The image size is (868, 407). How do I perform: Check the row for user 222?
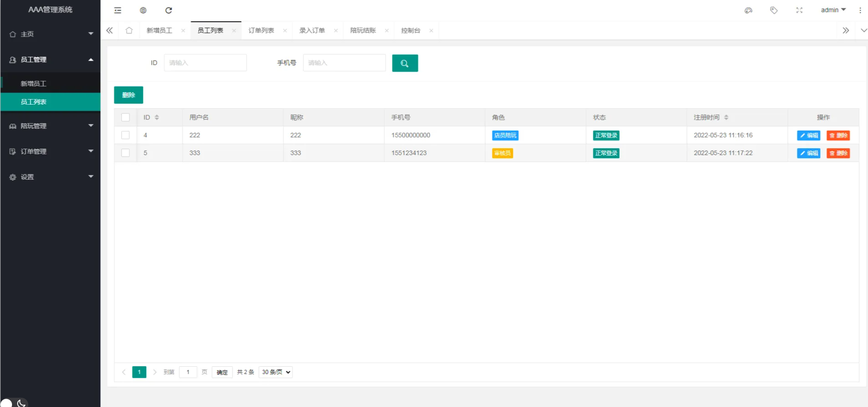coord(125,135)
